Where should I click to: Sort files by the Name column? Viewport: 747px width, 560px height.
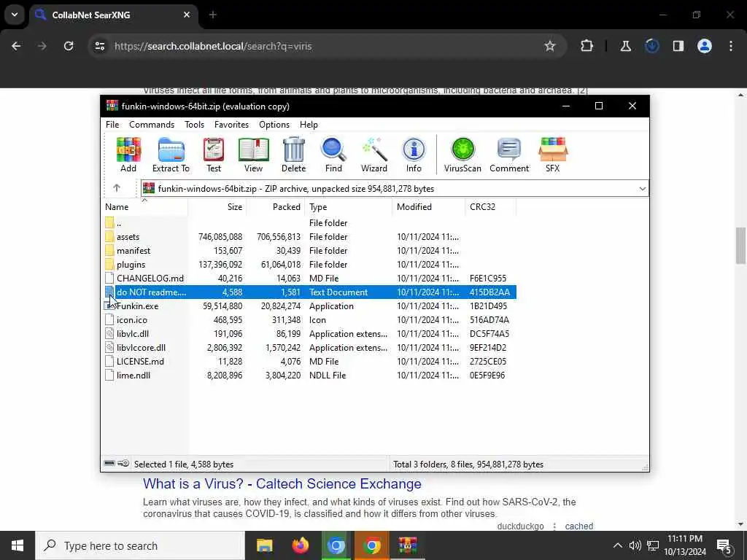(145, 206)
